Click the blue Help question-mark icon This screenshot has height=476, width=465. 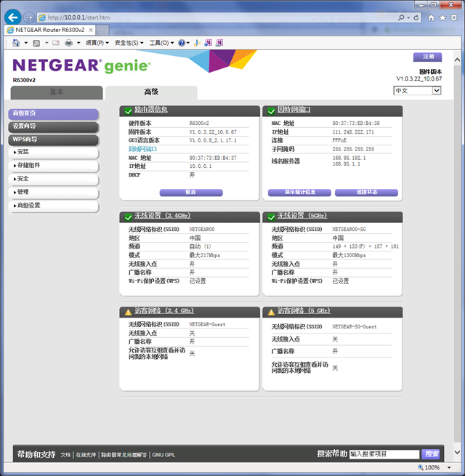(x=182, y=43)
